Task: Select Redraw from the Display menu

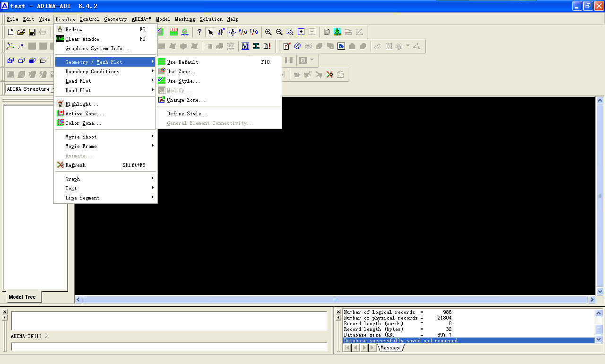Action: [105, 29]
